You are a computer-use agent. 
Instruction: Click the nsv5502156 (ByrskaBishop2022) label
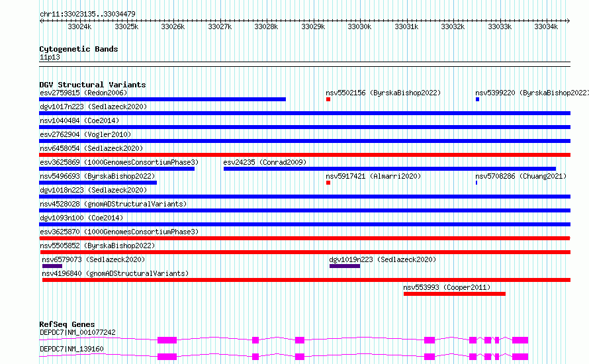pyautogui.click(x=383, y=93)
